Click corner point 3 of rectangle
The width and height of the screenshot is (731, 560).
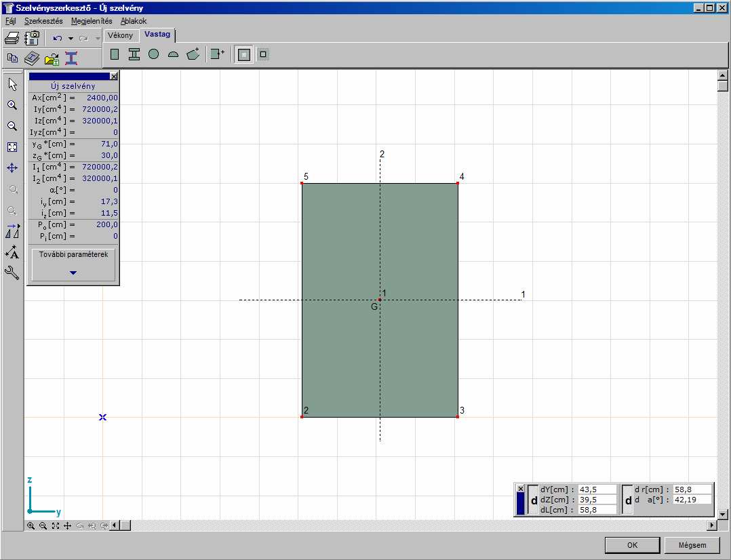pyautogui.click(x=458, y=417)
